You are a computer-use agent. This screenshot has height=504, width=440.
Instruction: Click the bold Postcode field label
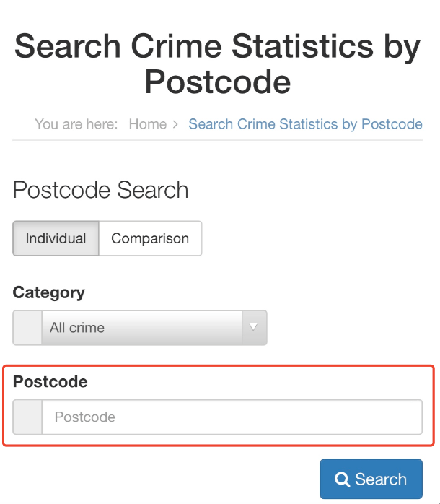[50, 382]
